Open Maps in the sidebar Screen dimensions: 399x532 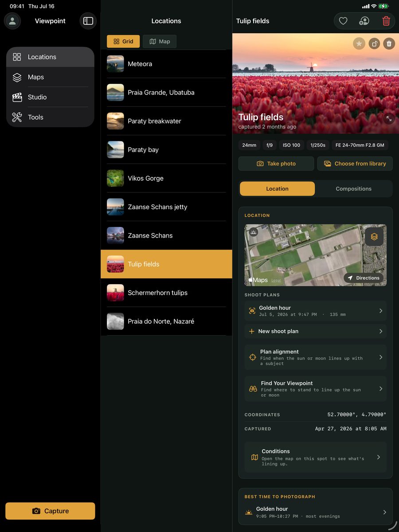50,77
